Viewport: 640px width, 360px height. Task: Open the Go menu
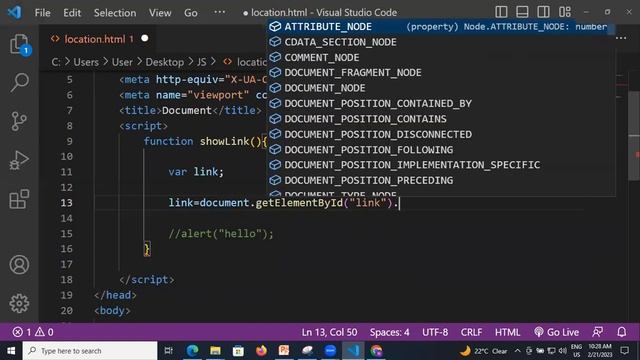tap(191, 13)
